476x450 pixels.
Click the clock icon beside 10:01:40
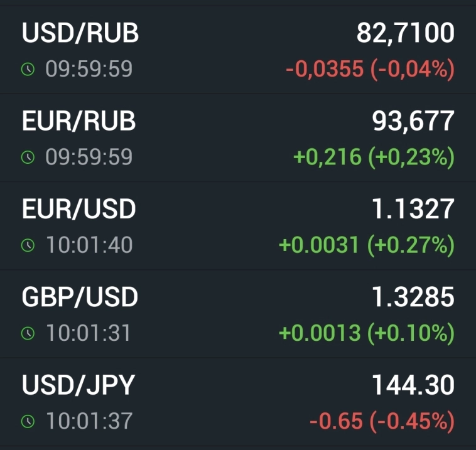click(x=28, y=245)
